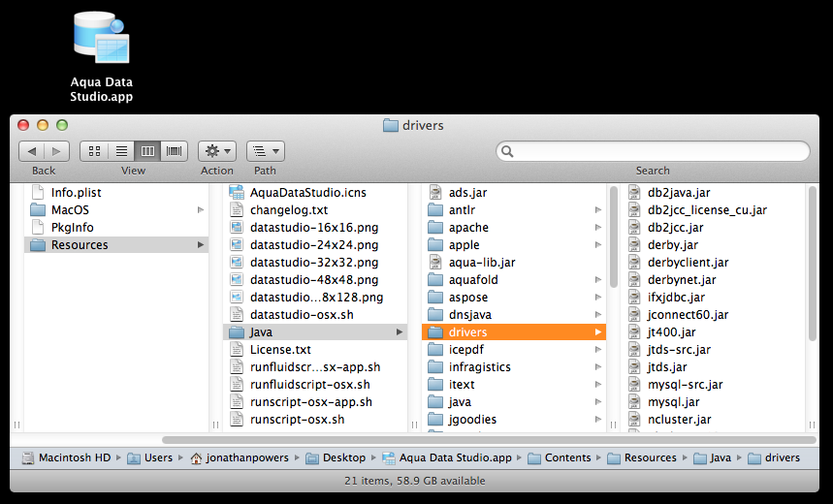Expand the aquafold folder arrow

(x=598, y=280)
